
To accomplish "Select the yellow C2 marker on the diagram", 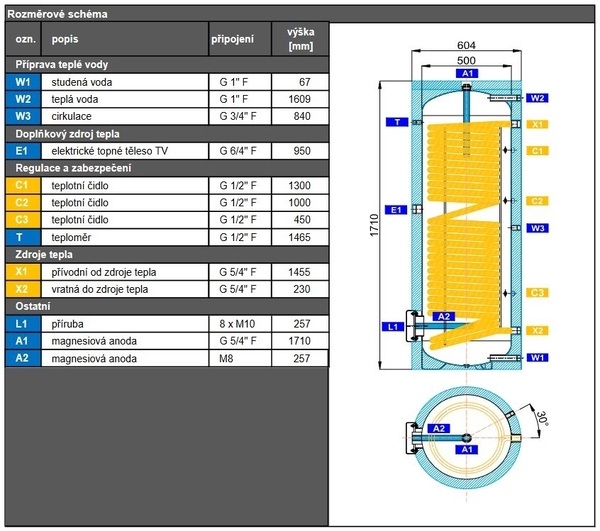I will pos(538,201).
